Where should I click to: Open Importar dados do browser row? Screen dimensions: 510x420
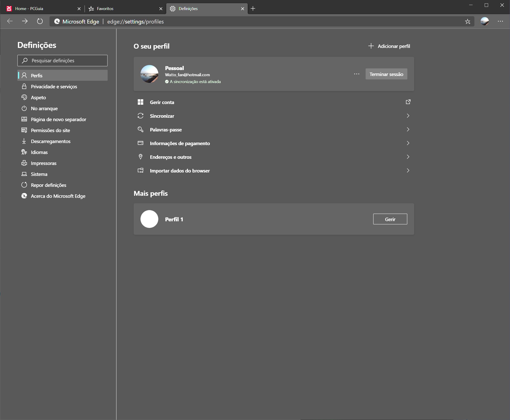coord(274,170)
